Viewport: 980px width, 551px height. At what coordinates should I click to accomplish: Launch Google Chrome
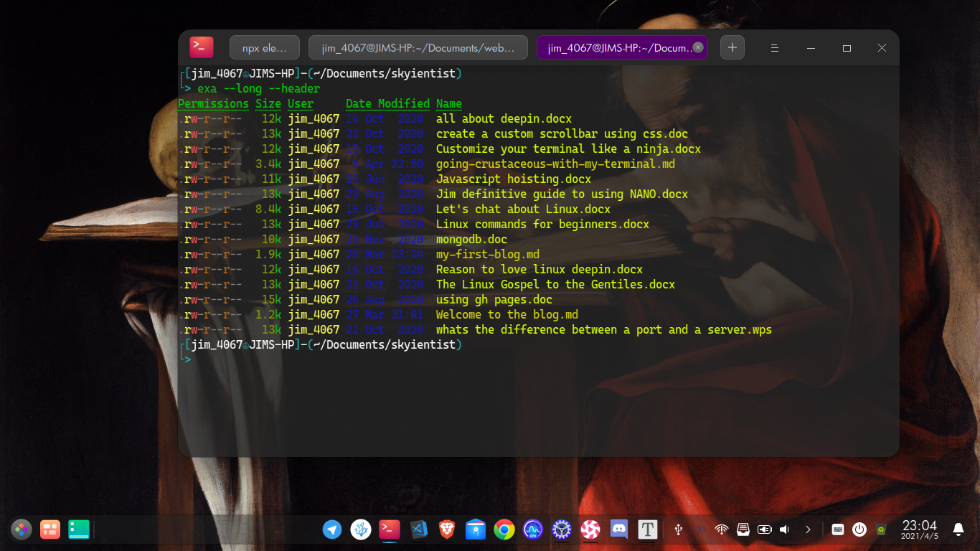(x=504, y=529)
